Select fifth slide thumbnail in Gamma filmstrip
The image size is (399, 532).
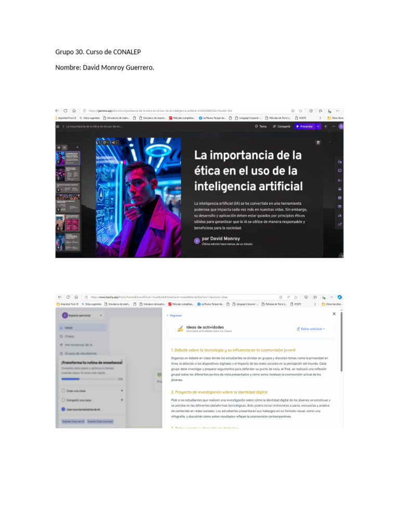(x=68, y=222)
